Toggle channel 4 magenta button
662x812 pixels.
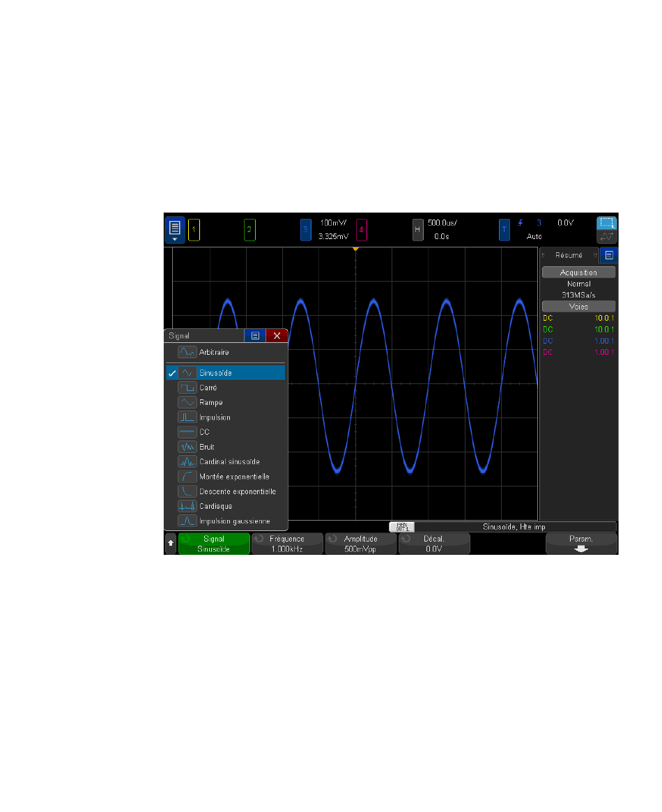coord(361,230)
